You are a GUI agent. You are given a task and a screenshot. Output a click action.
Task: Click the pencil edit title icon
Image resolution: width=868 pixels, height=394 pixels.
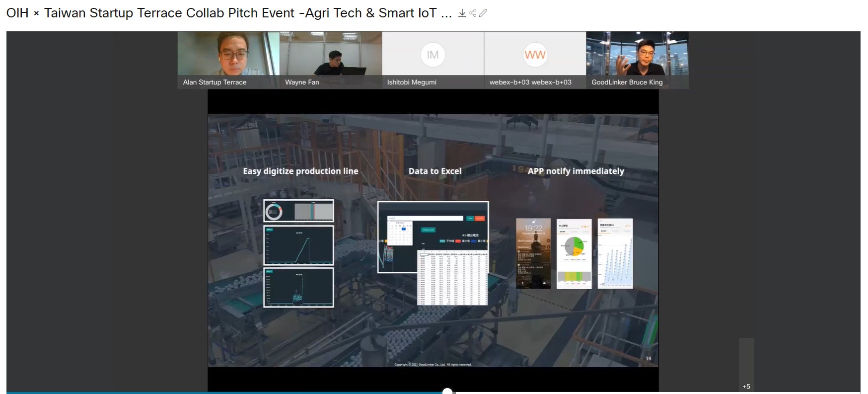(483, 13)
